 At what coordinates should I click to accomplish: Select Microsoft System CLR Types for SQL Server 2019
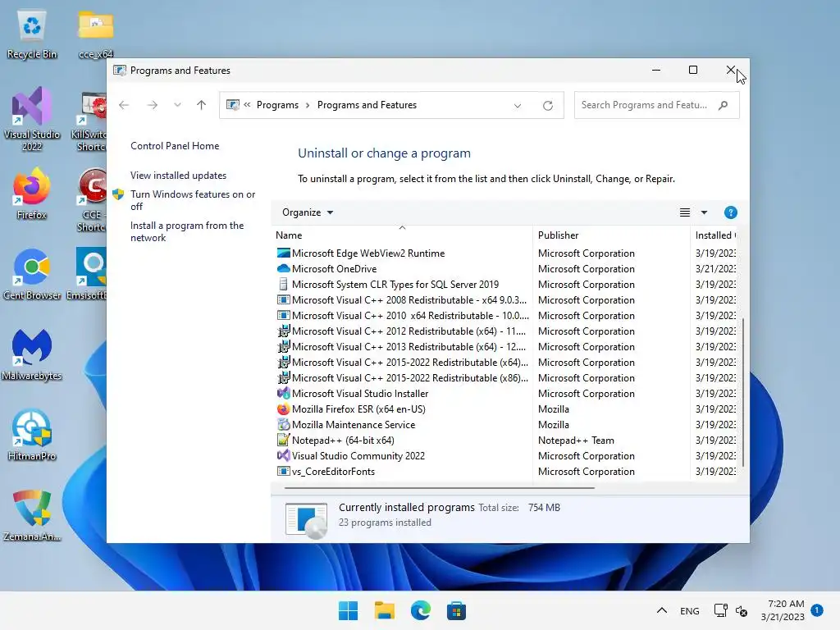point(504,285)
